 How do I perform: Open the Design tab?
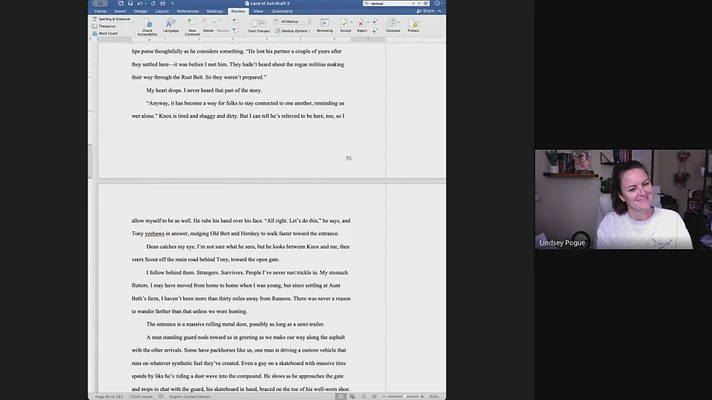pos(140,11)
